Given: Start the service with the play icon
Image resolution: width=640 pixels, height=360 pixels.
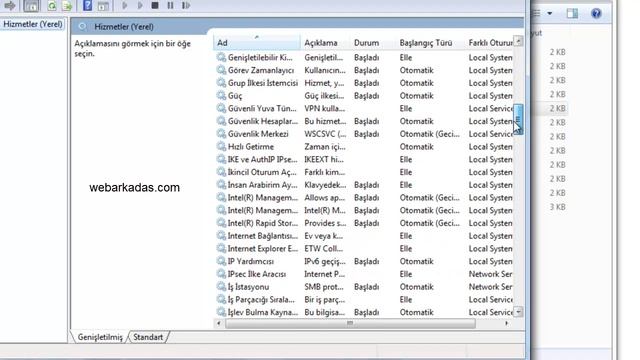Looking at the screenshot, I should 125,6.
